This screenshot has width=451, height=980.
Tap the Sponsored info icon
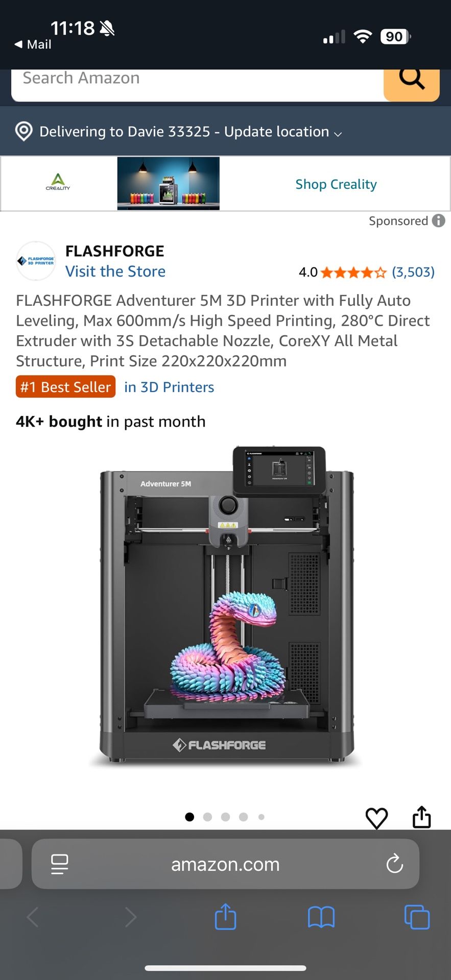coord(438,220)
